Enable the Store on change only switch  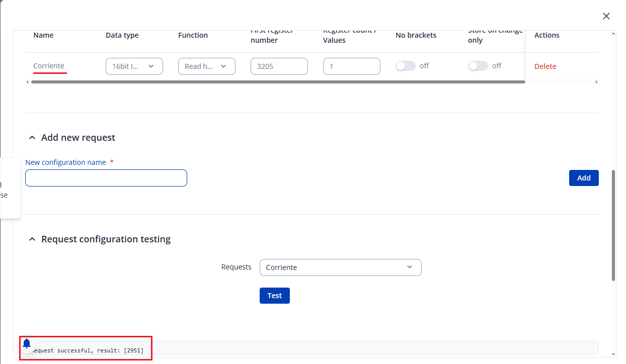click(x=478, y=66)
